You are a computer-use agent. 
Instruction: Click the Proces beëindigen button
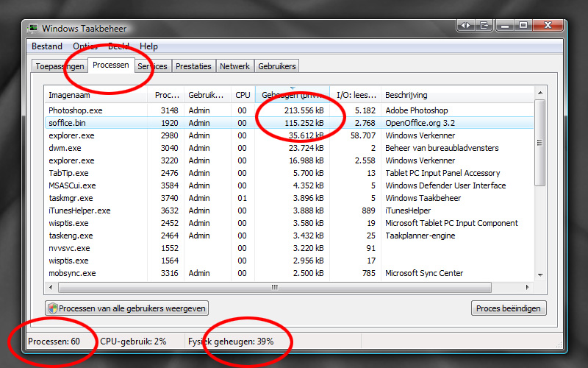point(509,308)
